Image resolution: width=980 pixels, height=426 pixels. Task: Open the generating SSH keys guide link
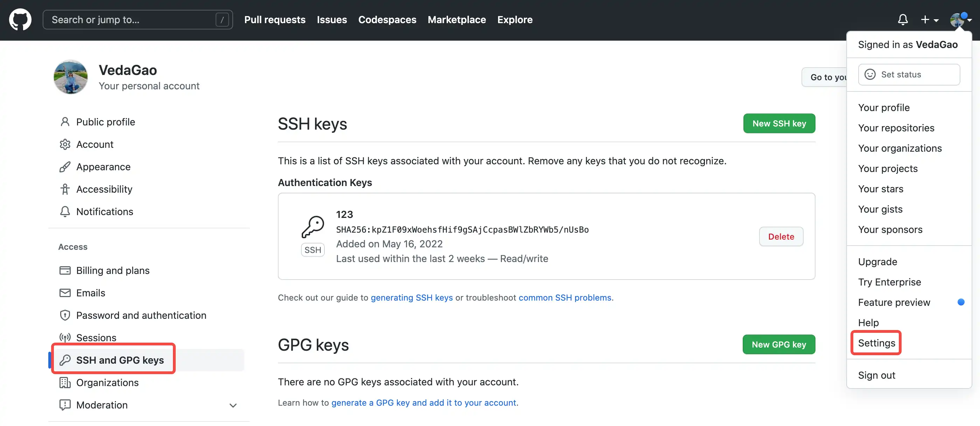click(412, 297)
